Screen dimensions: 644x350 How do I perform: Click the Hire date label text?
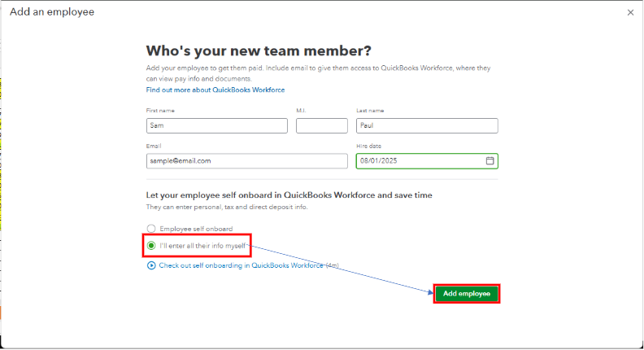(368, 146)
